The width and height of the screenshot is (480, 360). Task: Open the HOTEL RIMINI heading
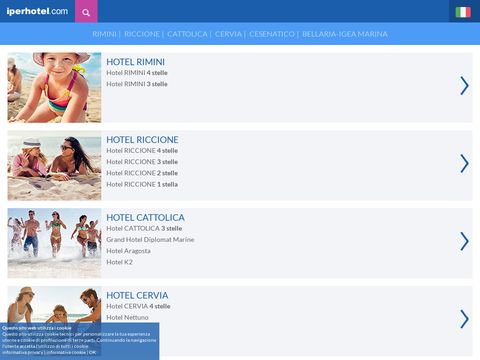pyautogui.click(x=135, y=62)
